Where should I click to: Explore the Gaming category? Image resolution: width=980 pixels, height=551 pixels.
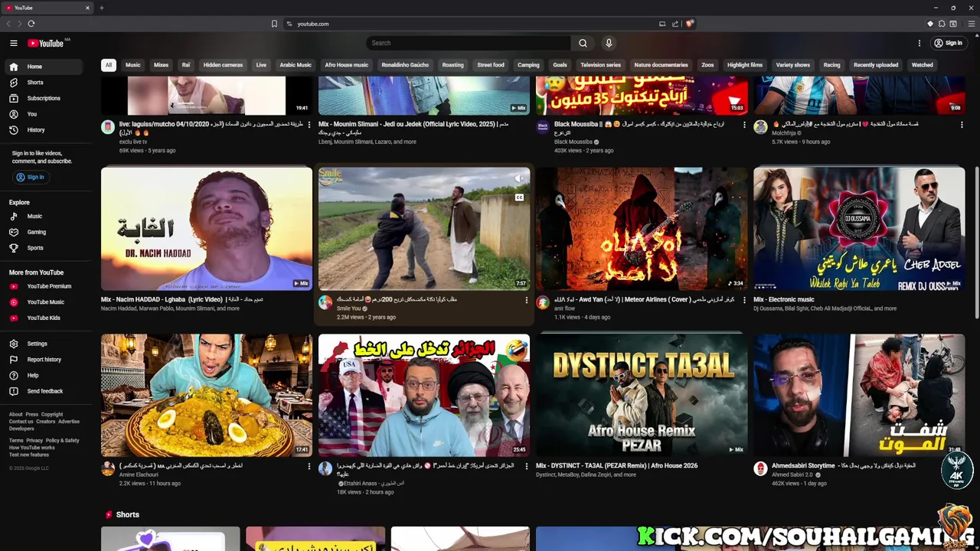pyautogui.click(x=43, y=232)
